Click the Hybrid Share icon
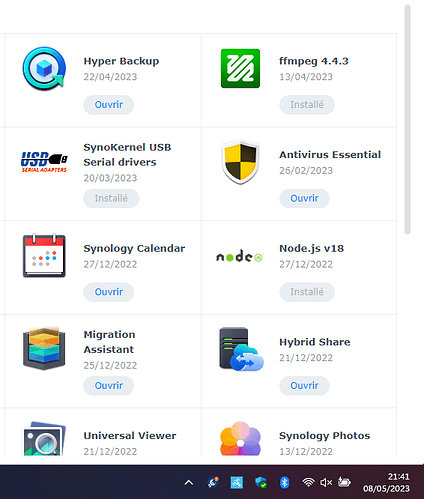The height and width of the screenshot is (499, 424). coord(241,349)
